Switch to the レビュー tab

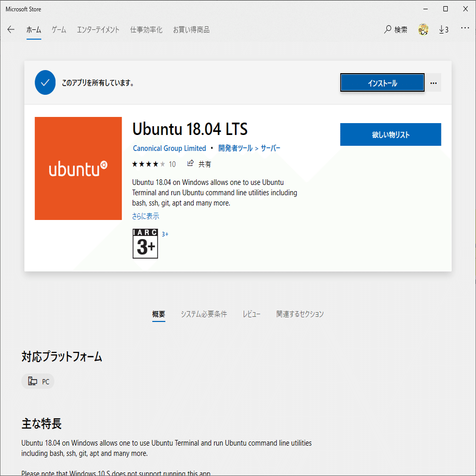pyautogui.click(x=251, y=314)
